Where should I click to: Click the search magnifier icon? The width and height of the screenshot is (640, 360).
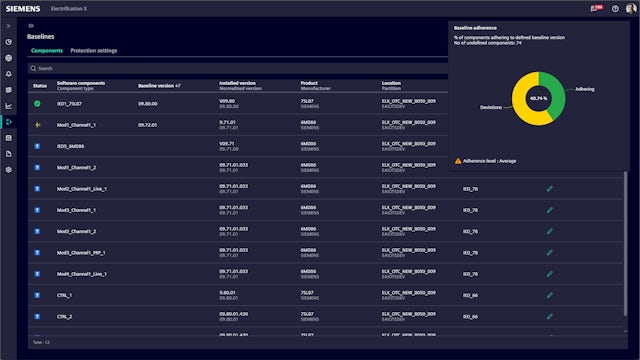point(33,68)
